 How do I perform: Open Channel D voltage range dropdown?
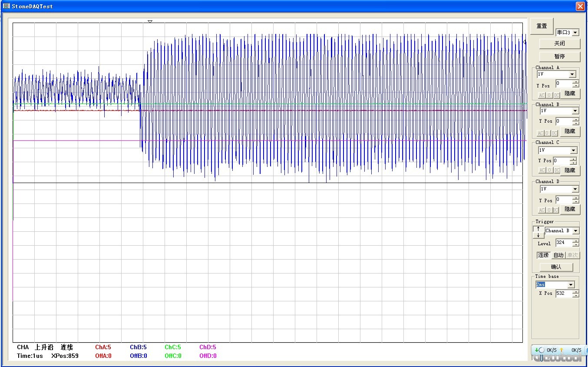tap(575, 189)
